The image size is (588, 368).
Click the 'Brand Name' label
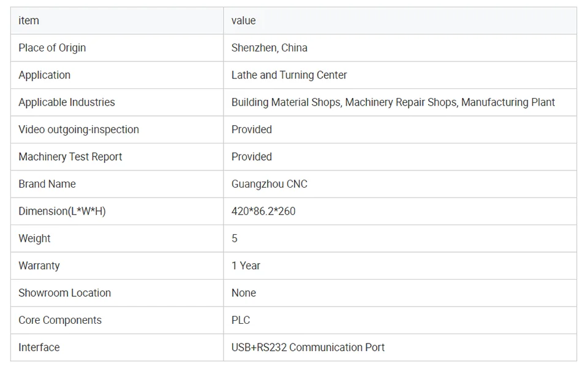[x=47, y=184]
